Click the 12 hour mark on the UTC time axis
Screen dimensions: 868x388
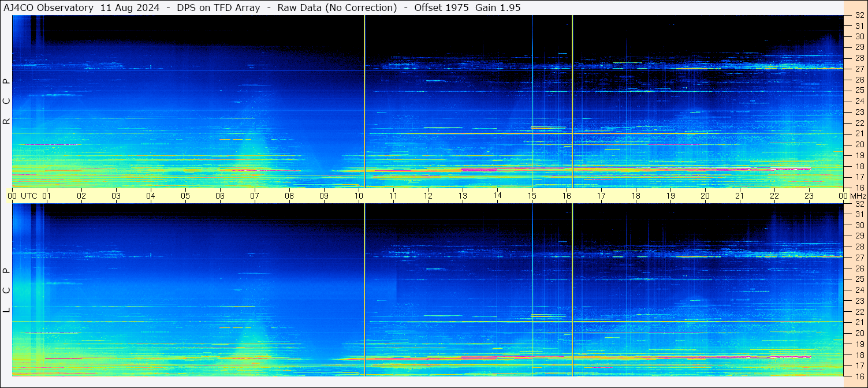[x=428, y=196]
